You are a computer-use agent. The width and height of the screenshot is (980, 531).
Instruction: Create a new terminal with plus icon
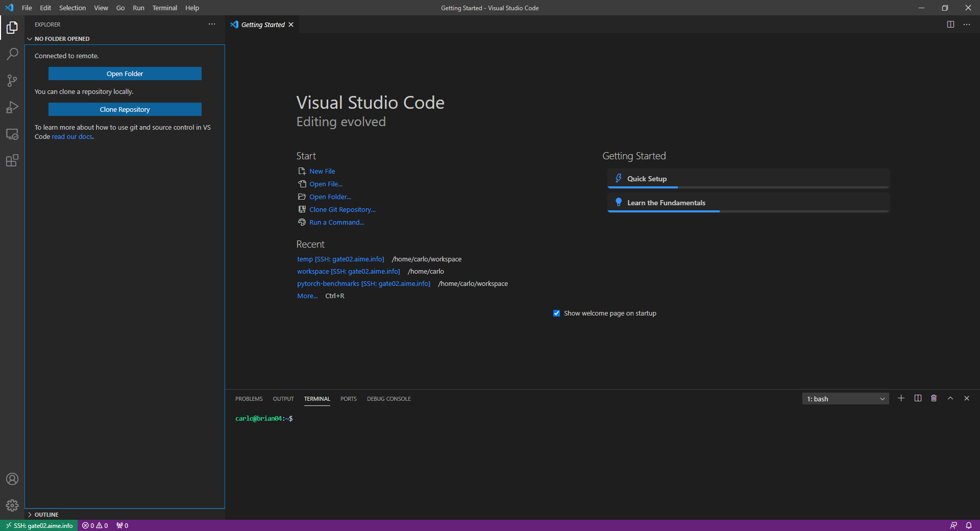901,398
